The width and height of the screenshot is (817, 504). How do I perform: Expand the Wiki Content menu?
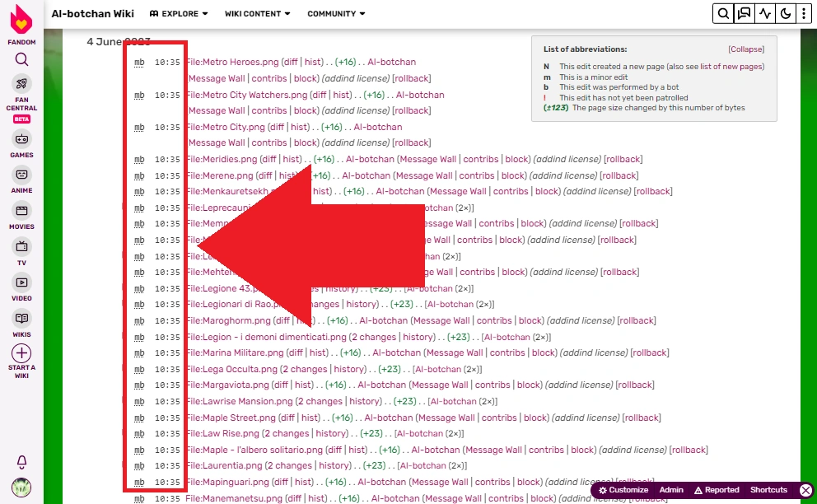258,13
